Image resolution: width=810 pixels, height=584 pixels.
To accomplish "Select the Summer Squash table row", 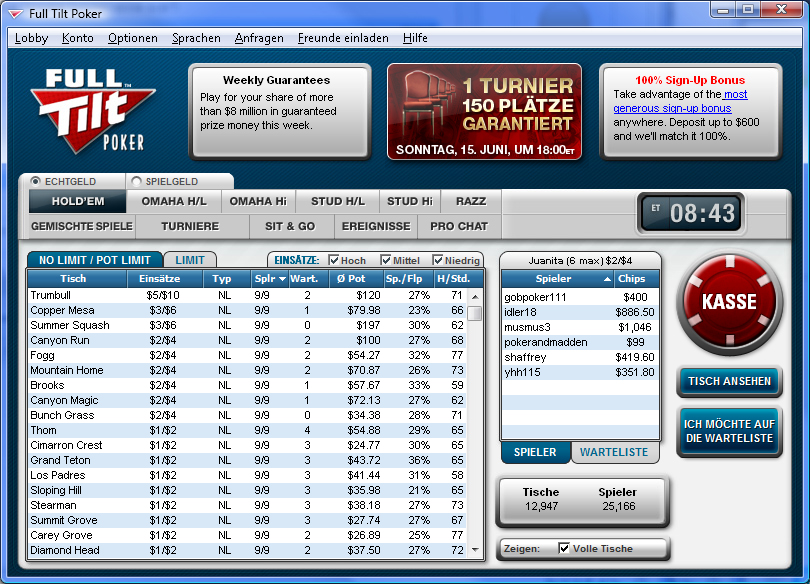I will pos(247,325).
